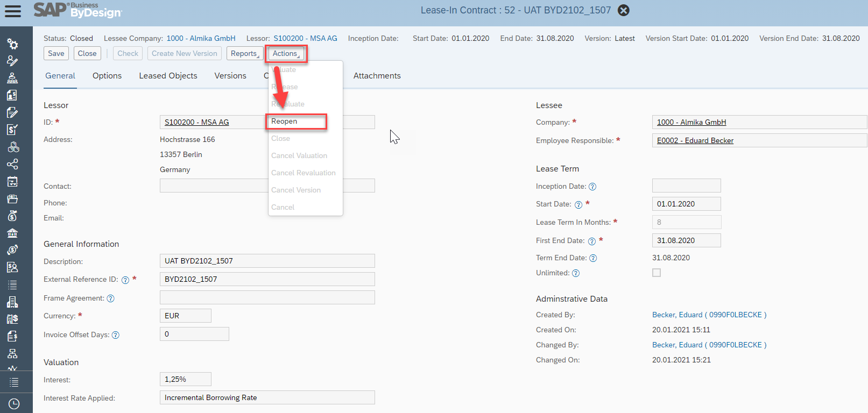
Task: Click Create New Version button
Action: pyautogui.click(x=185, y=53)
